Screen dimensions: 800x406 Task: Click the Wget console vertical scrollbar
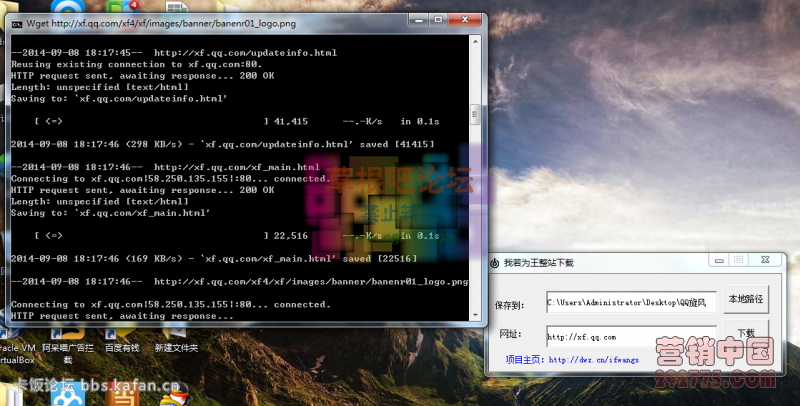477,180
